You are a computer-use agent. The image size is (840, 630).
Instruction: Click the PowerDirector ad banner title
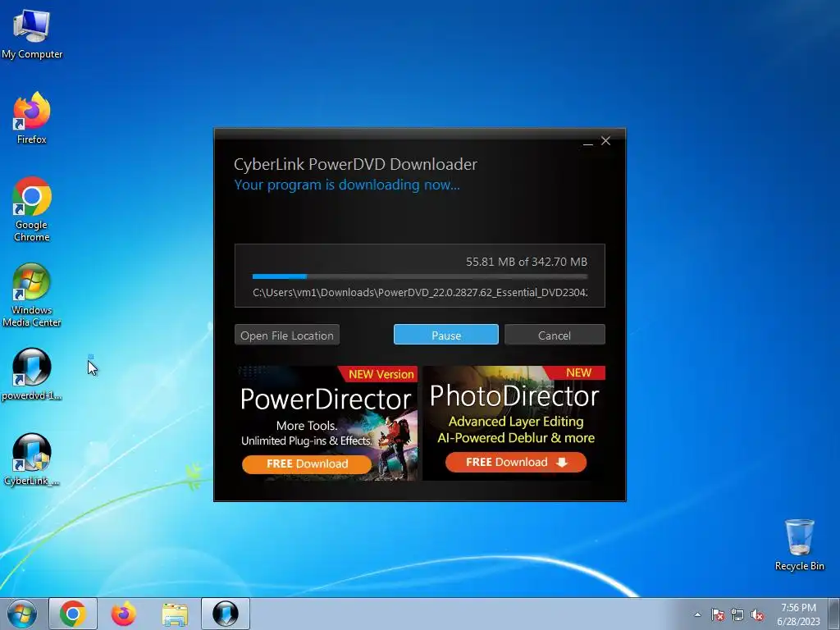(326, 399)
